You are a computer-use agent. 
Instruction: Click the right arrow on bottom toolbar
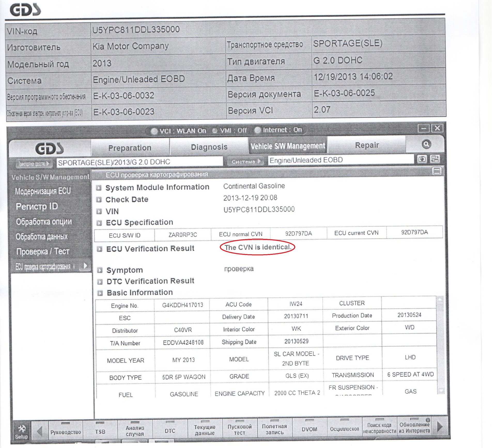[440, 427]
